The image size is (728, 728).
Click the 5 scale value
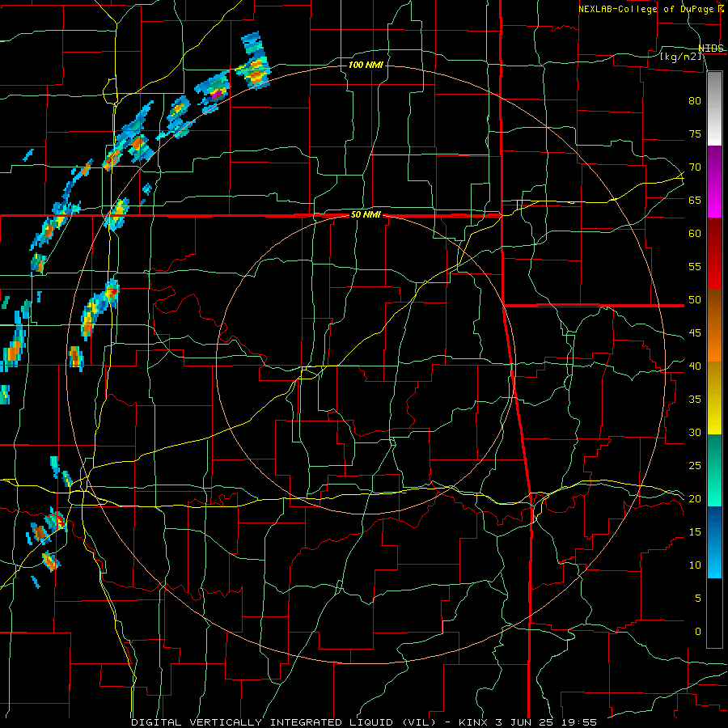point(698,599)
